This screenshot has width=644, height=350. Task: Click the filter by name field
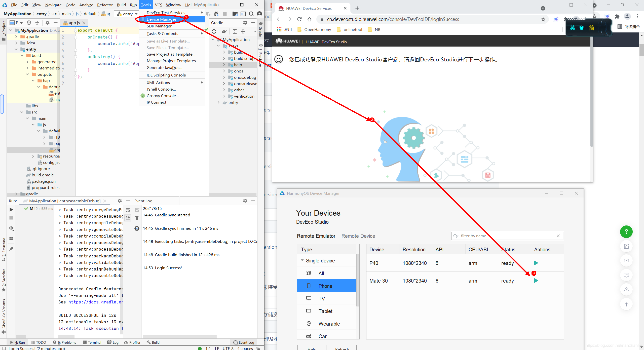pyautogui.click(x=507, y=236)
